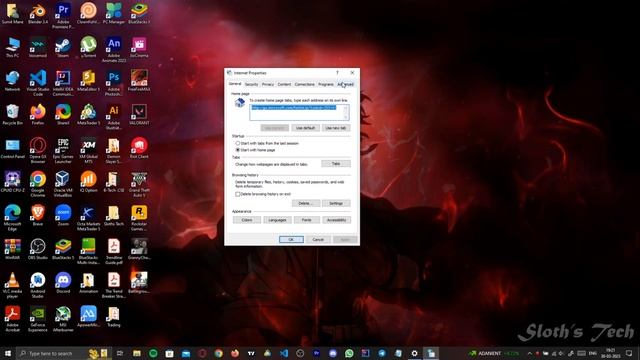Select the Zoom desktop icon
Screen dimensions: 640x360
(x=63, y=216)
